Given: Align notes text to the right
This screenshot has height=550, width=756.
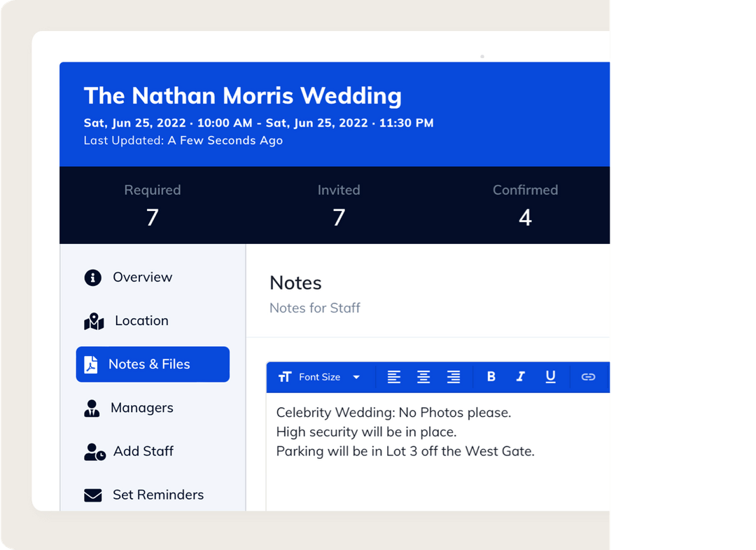Looking at the screenshot, I should (x=454, y=377).
